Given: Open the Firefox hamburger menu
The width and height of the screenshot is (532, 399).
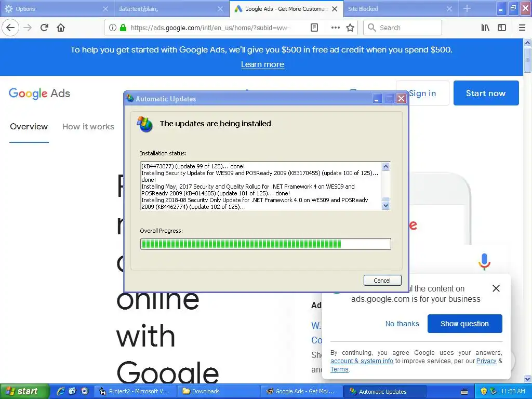Looking at the screenshot, I should [522, 28].
